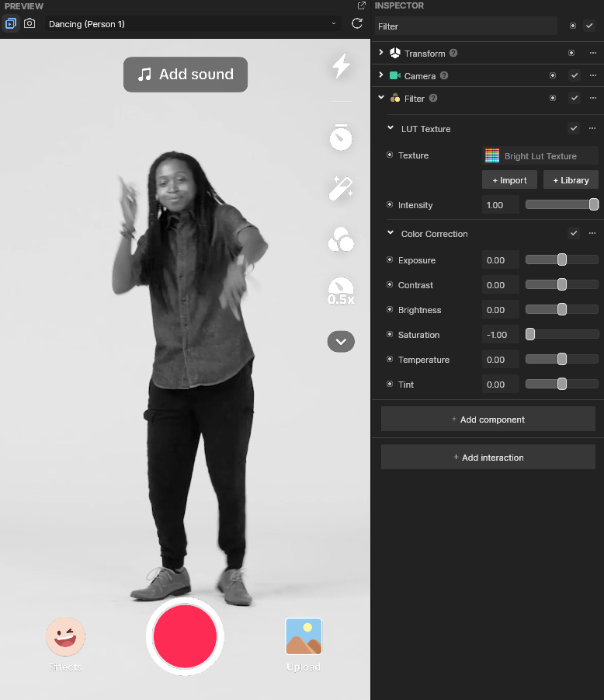Click the Add component button
The width and height of the screenshot is (604, 700).
(x=488, y=420)
